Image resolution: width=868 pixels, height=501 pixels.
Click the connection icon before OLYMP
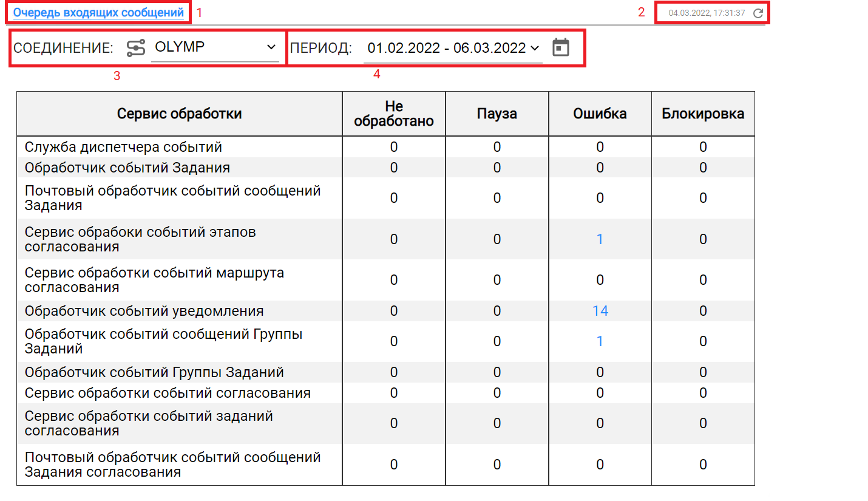click(136, 47)
